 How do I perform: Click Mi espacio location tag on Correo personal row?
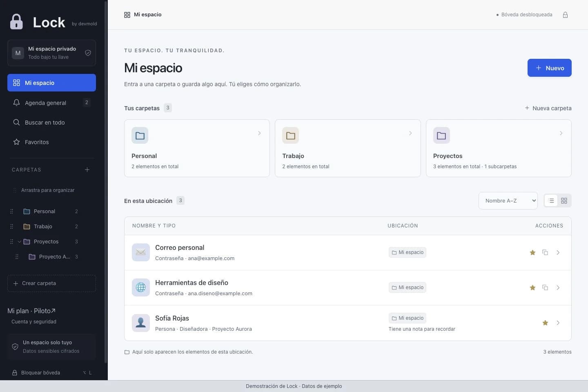(x=408, y=252)
